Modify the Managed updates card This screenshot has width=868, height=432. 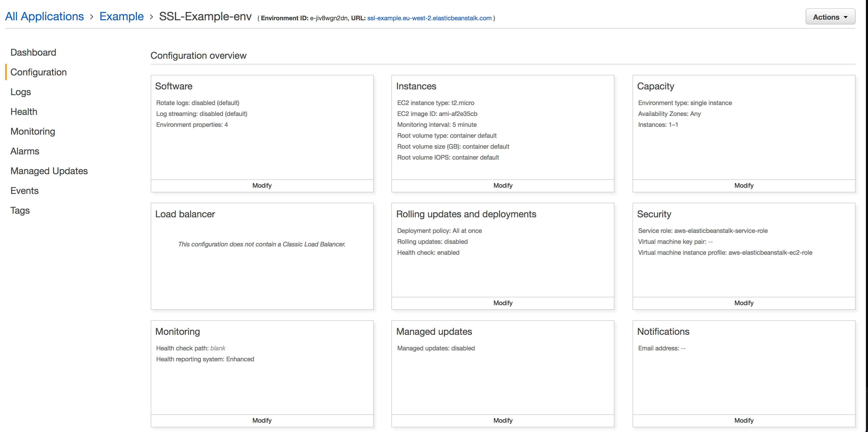click(x=503, y=421)
